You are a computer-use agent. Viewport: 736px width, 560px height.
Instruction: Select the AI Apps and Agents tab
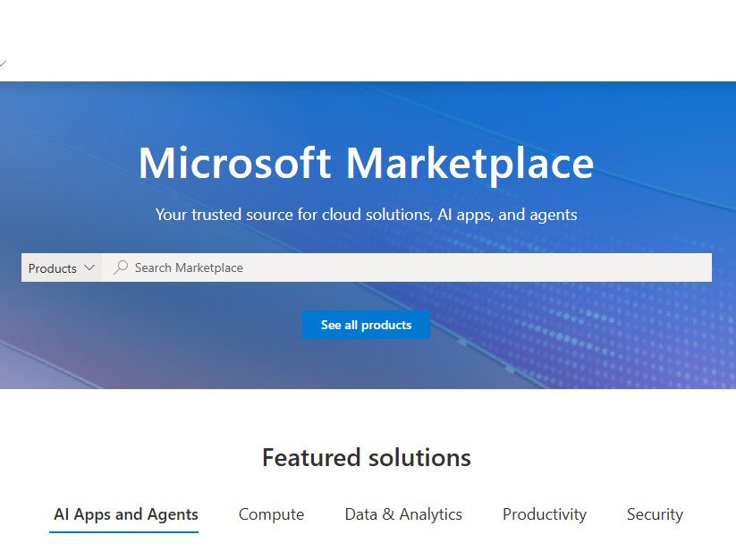click(x=125, y=514)
